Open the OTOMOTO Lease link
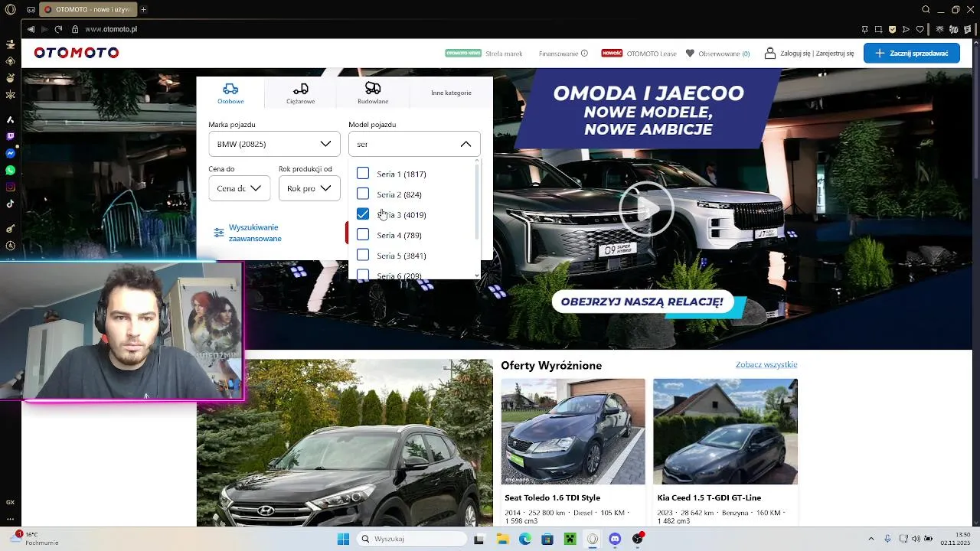The image size is (980, 551). point(652,54)
